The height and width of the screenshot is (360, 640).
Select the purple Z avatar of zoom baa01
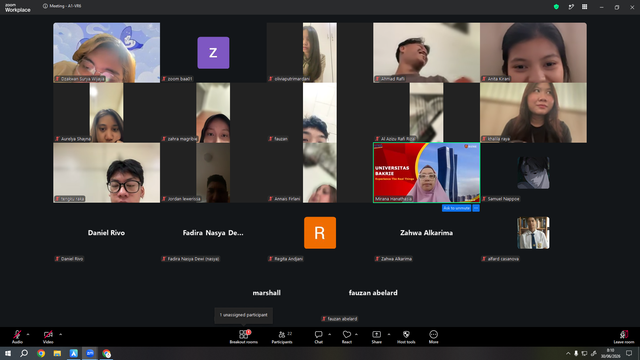pos(213,53)
